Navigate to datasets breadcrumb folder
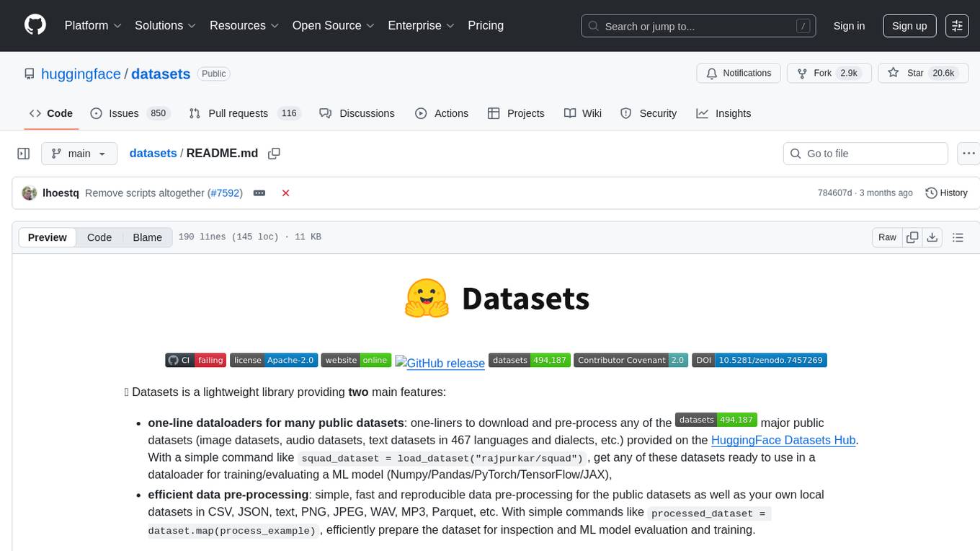980x551 pixels. tap(153, 153)
